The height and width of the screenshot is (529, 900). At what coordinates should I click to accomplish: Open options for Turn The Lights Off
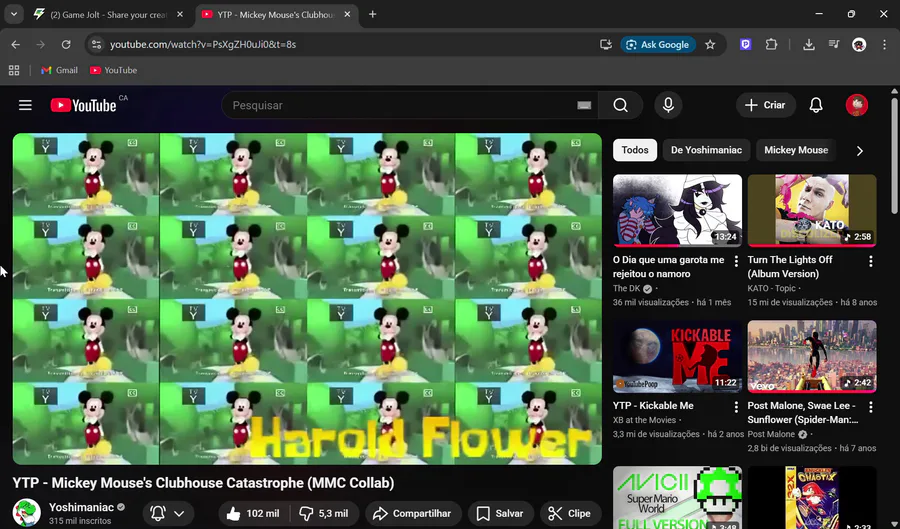(871, 261)
